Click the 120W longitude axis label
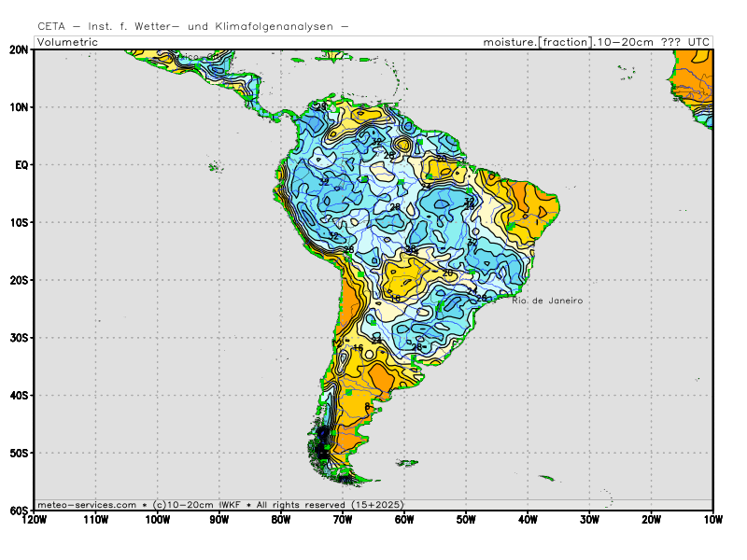This screenshot has width=747, height=560. [35, 519]
